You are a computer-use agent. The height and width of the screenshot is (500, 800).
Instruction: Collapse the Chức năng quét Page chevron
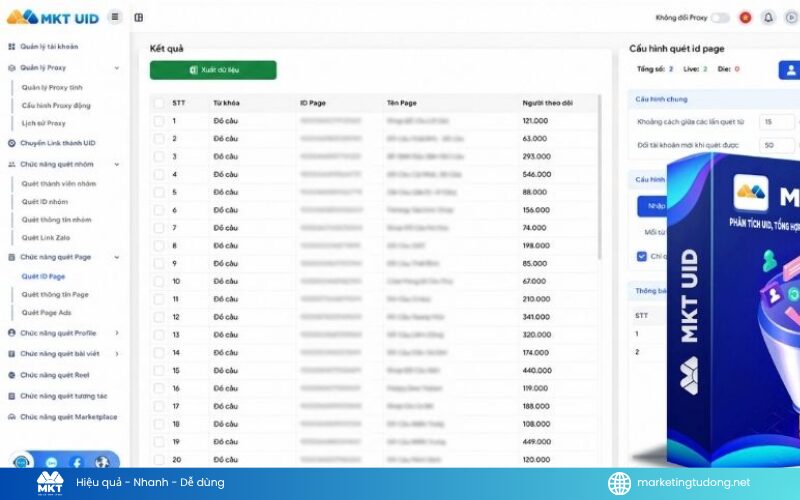(x=117, y=257)
